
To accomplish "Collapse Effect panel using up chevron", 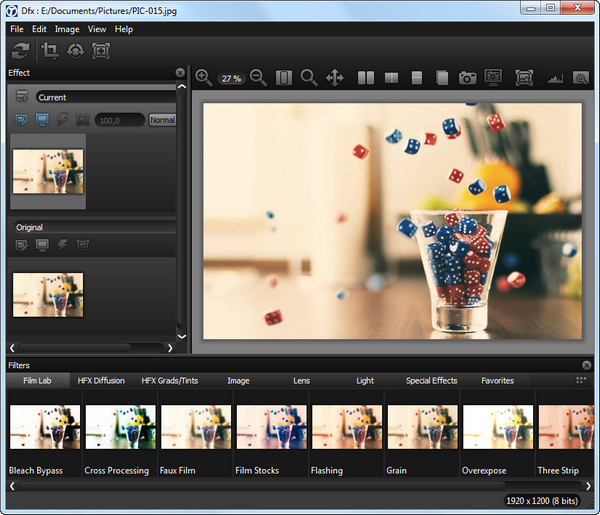I will pyautogui.click(x=181, y=87).
